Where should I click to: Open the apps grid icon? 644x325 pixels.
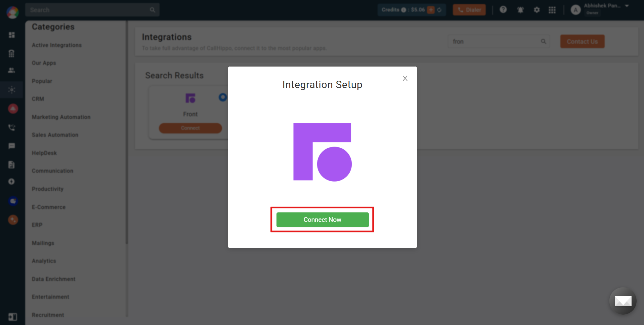click(x=552, y=10)
